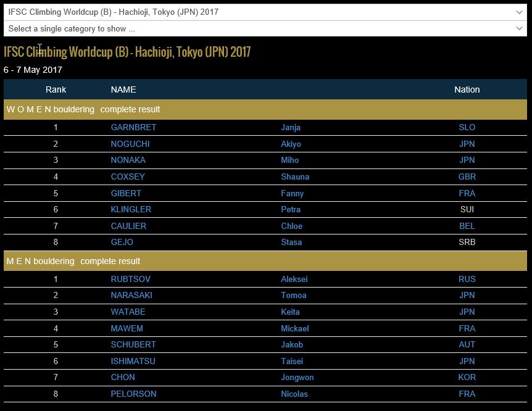Click the Nation column header
This screenshot has height=411, width=532.
467,89
